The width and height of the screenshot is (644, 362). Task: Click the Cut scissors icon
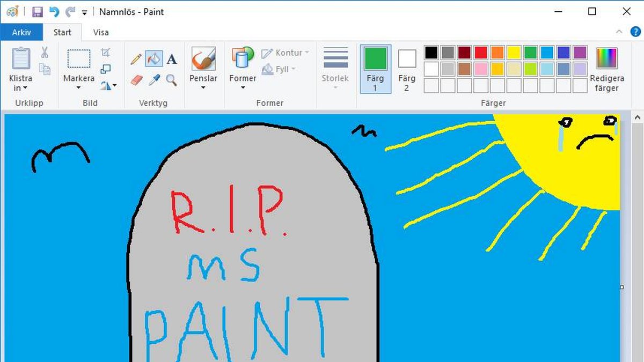point(45,53)
